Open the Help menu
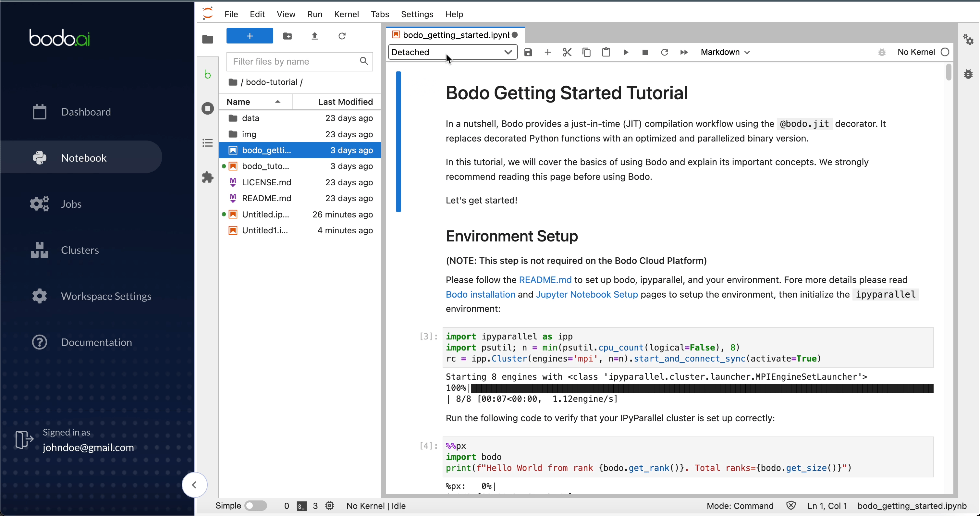The image size is (980, 516). (x=454, y=14)
